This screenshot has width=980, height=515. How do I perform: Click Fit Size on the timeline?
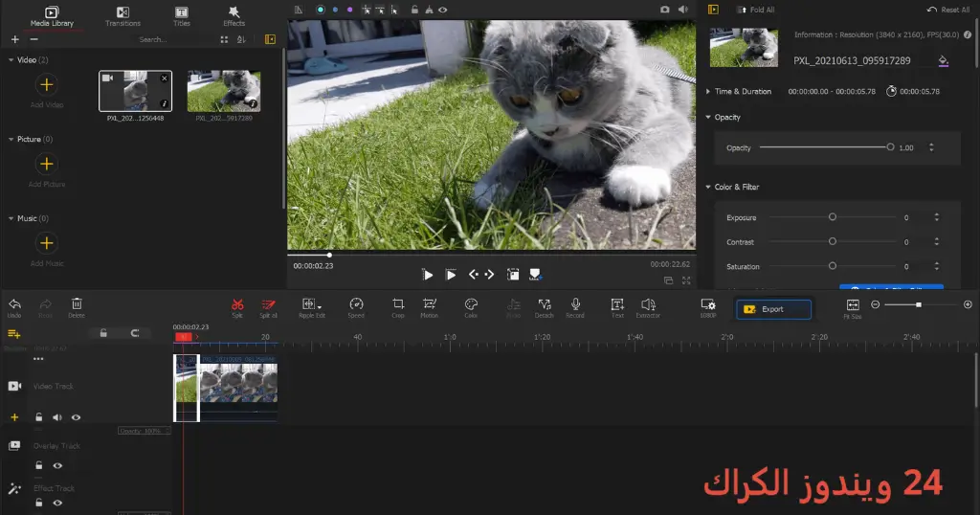pos(853,308)
